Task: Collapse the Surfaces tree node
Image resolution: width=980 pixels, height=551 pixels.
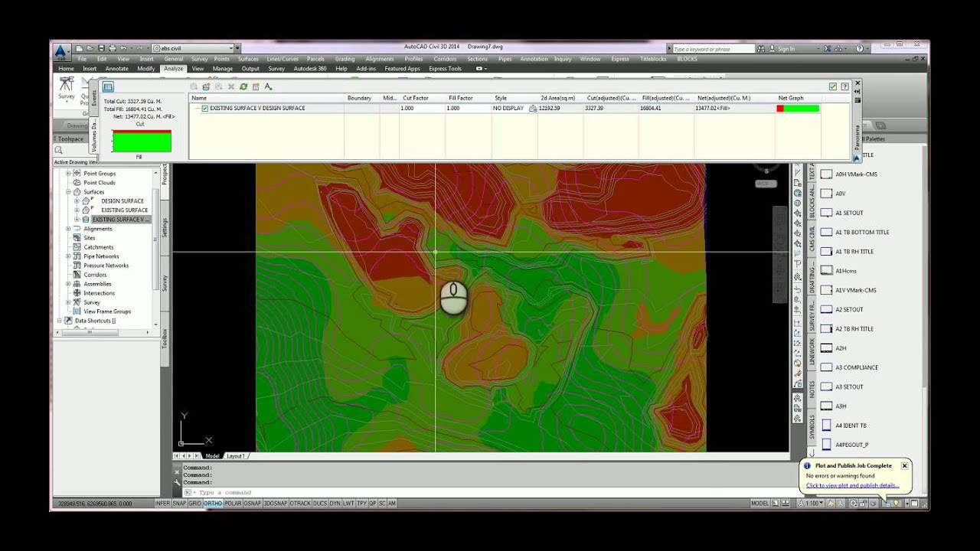Action: [x=68, y=192]
